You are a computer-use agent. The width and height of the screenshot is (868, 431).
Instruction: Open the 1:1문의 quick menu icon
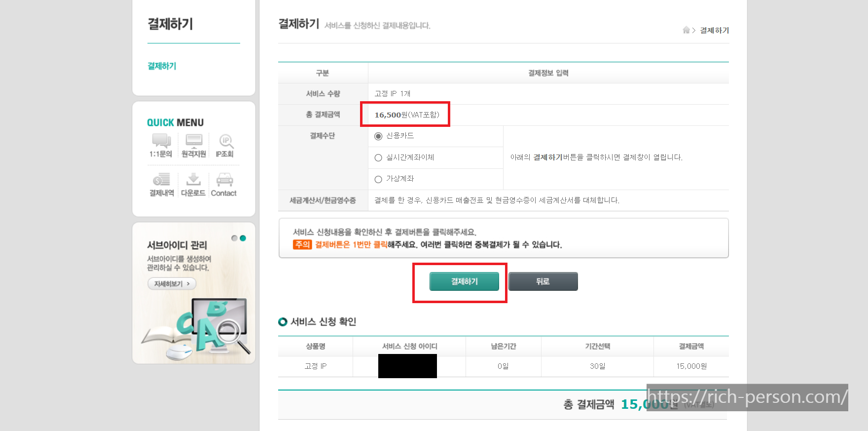pos(161,146)
